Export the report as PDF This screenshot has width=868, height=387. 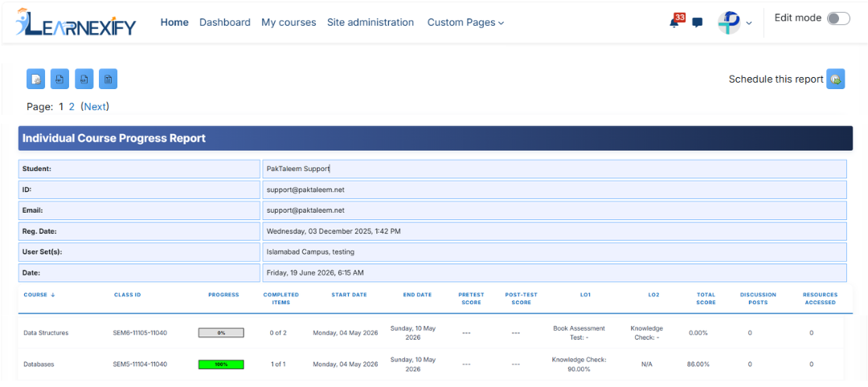(x=59, y=79)
